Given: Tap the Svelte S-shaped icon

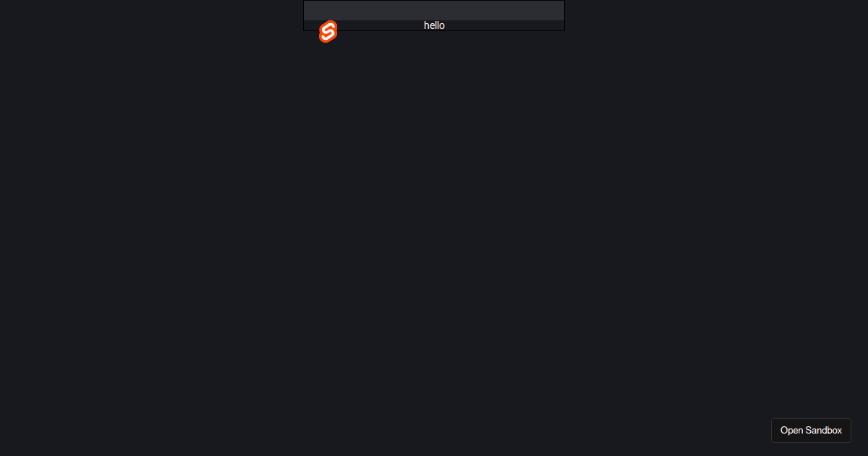Looking at the screenshot, I should (328, 32).
